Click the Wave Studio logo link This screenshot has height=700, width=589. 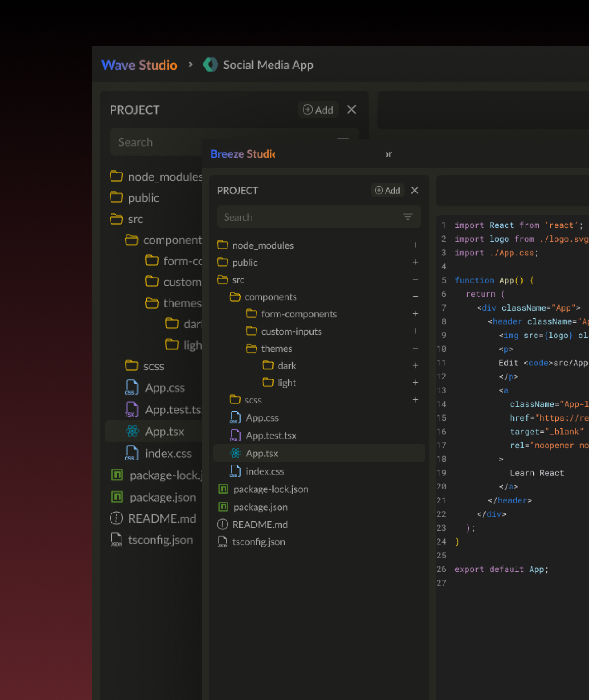139,65
